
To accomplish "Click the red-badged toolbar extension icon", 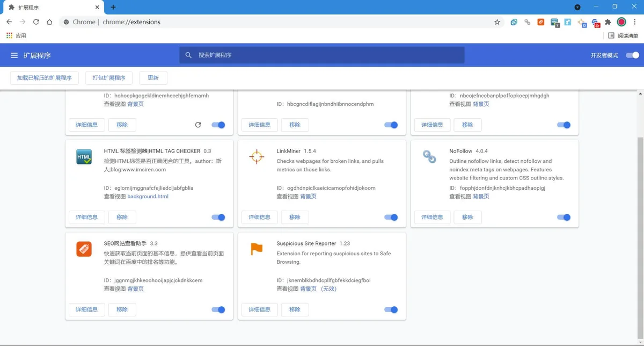I will coord(596,23).
